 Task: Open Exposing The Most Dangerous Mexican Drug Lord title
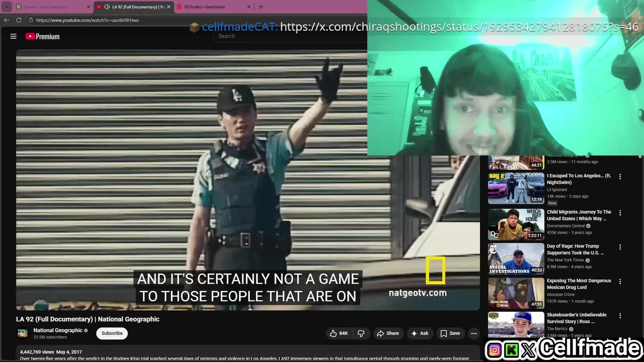tap(579, 284)
